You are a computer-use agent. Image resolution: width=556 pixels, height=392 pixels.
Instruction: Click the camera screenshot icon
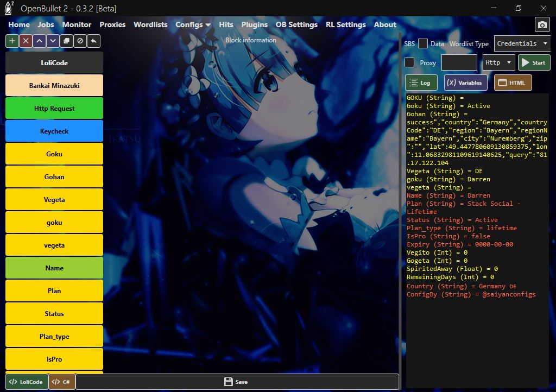[x=542, y=25]
